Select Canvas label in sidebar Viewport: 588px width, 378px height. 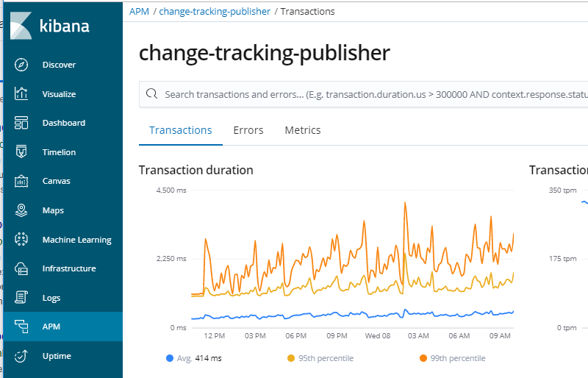pyautogui.click(x=57, y=181)
